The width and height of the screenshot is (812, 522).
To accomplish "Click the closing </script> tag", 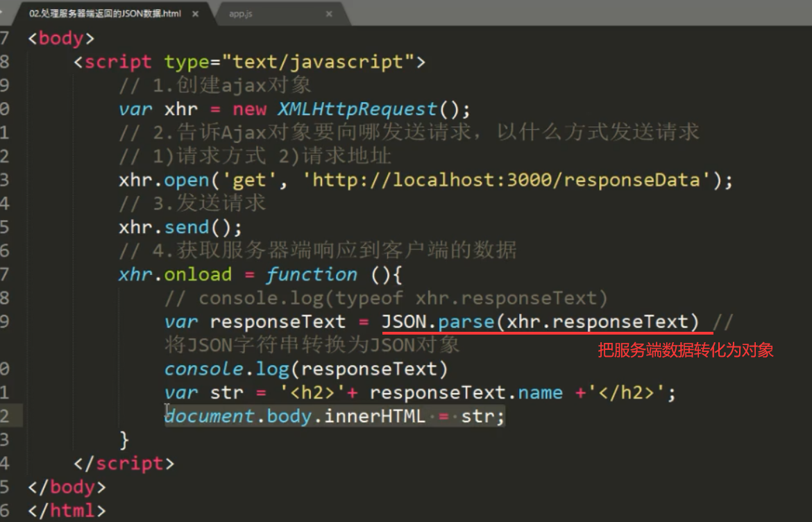I will tap(124, 463).
